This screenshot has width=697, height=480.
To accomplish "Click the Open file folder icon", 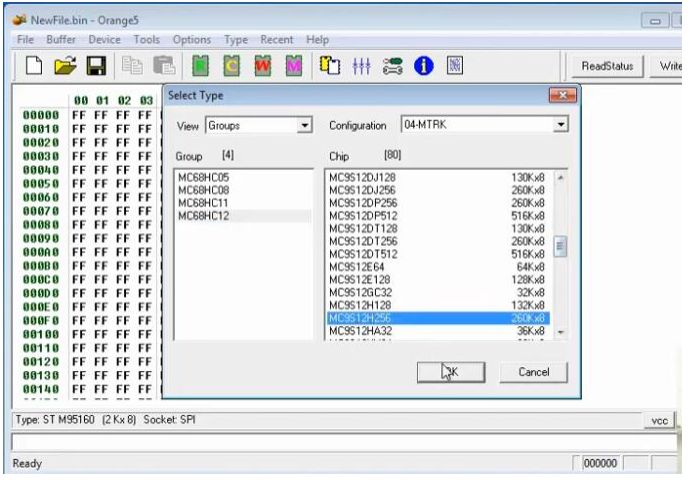I will [x=65, y=67].
